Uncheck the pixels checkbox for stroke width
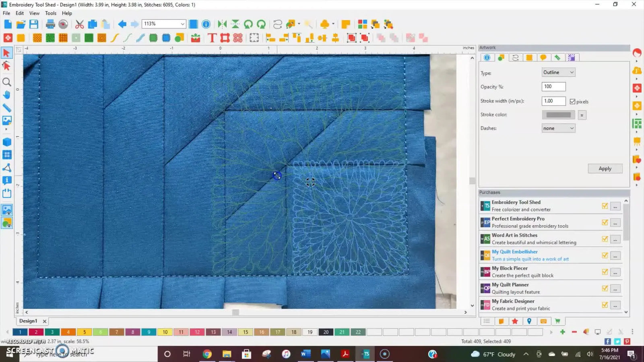 tap(572, 101)
